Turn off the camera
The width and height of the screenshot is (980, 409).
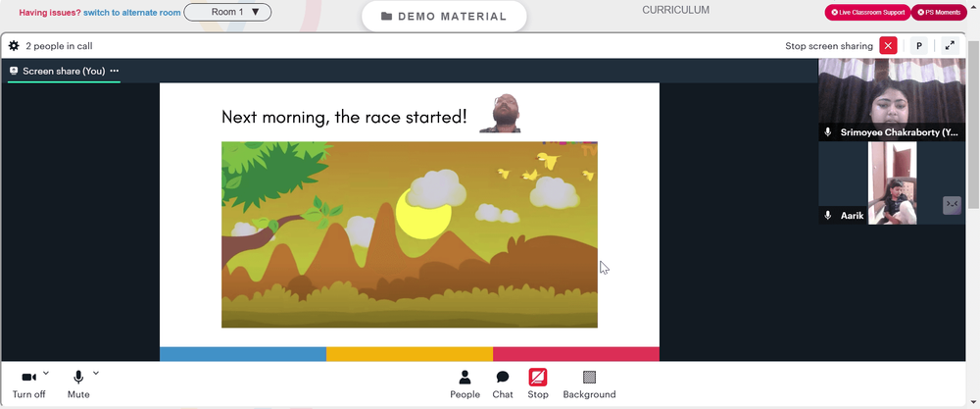(28, 384)
